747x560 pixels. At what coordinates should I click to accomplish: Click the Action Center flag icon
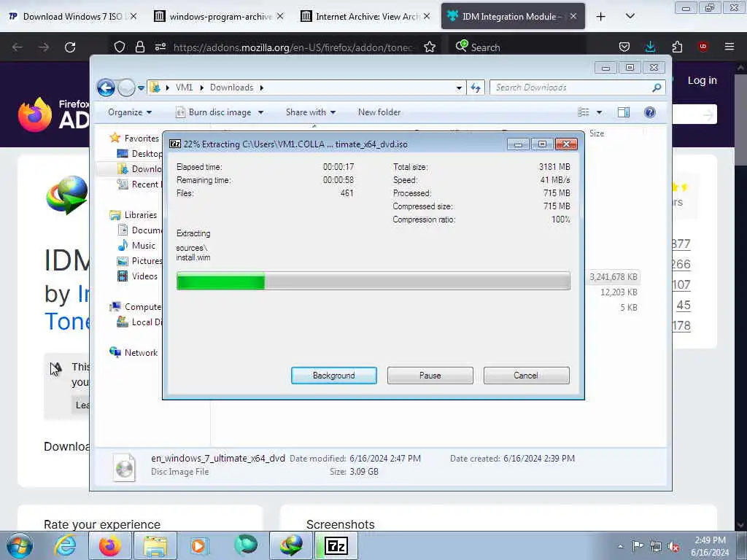638,546
